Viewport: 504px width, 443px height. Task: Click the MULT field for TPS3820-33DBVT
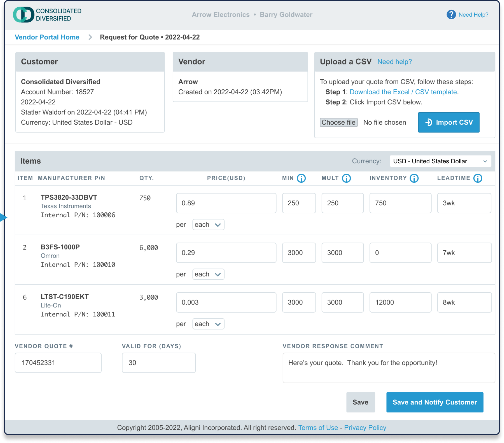[342, 203]
